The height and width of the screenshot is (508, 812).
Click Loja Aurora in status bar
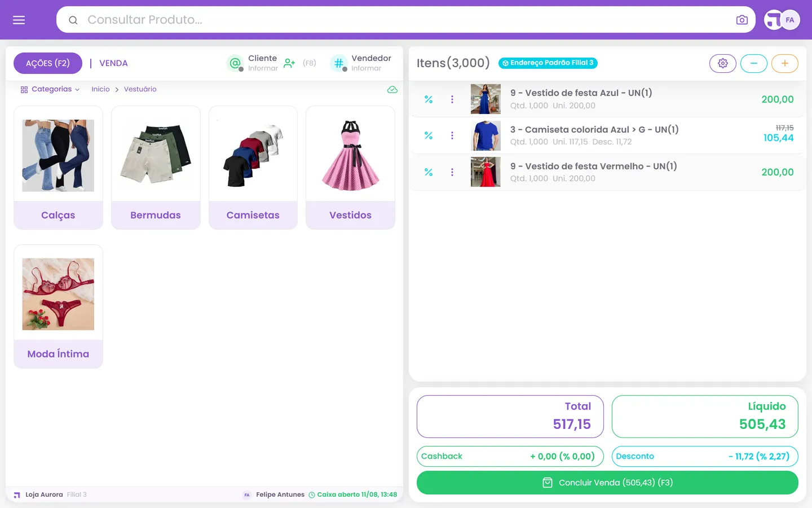tap(44, 494)
